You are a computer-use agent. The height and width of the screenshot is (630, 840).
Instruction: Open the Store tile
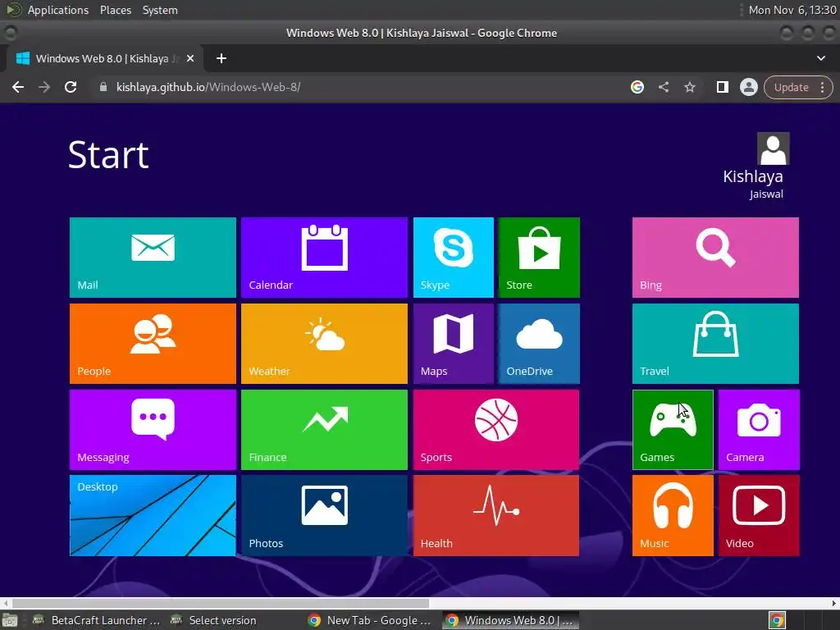539,257
